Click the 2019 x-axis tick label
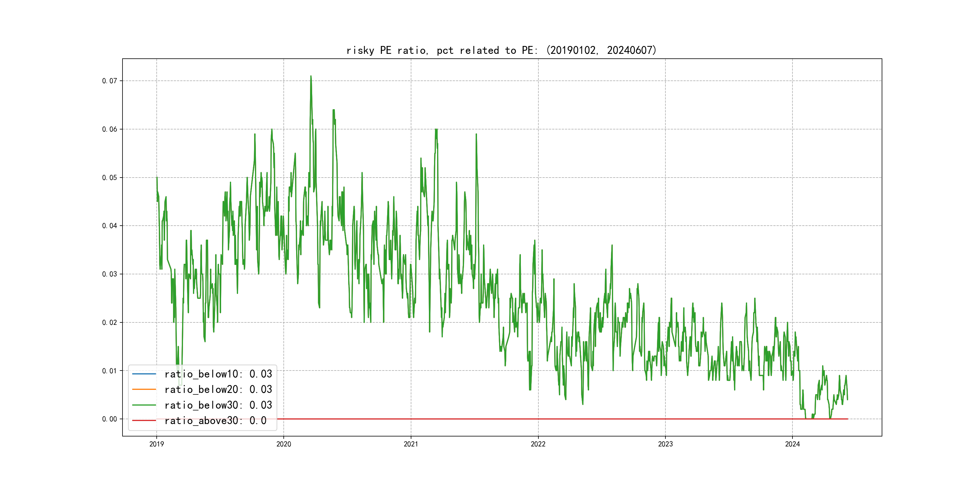This screenshot has height=490, width=980. (156, 444)
